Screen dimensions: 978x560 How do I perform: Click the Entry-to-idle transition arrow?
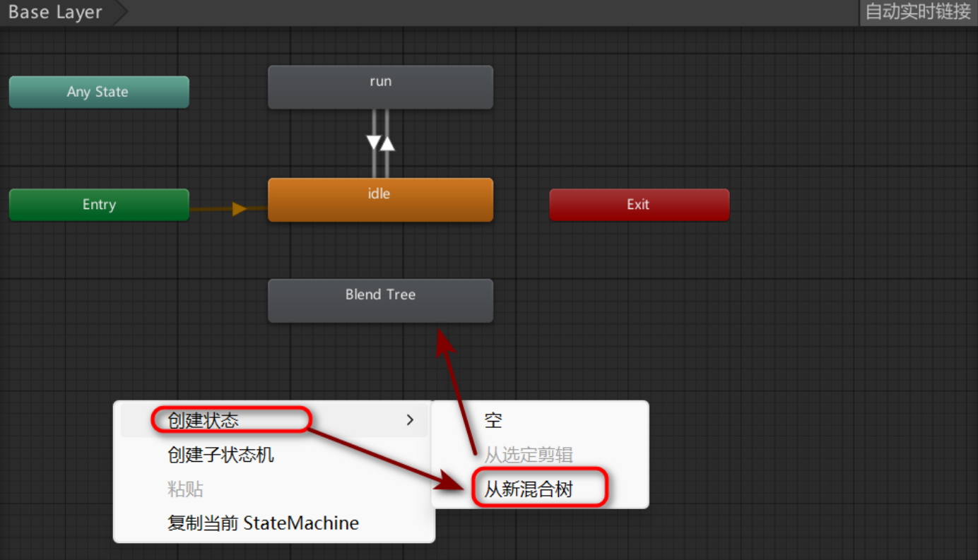[239, 208]
